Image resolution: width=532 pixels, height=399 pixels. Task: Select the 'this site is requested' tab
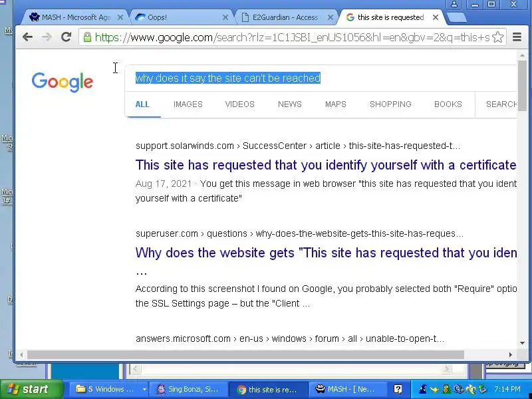click(x=390, y=17)
